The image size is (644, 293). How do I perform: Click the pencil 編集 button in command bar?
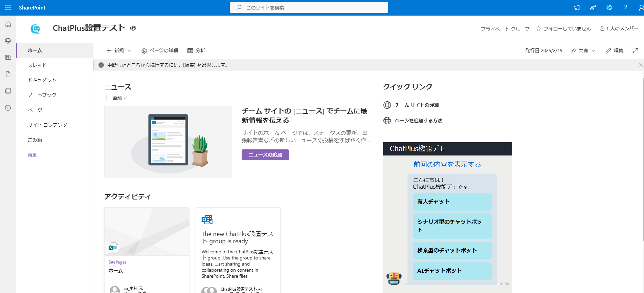pyautogui.click(x=615, y=50)
